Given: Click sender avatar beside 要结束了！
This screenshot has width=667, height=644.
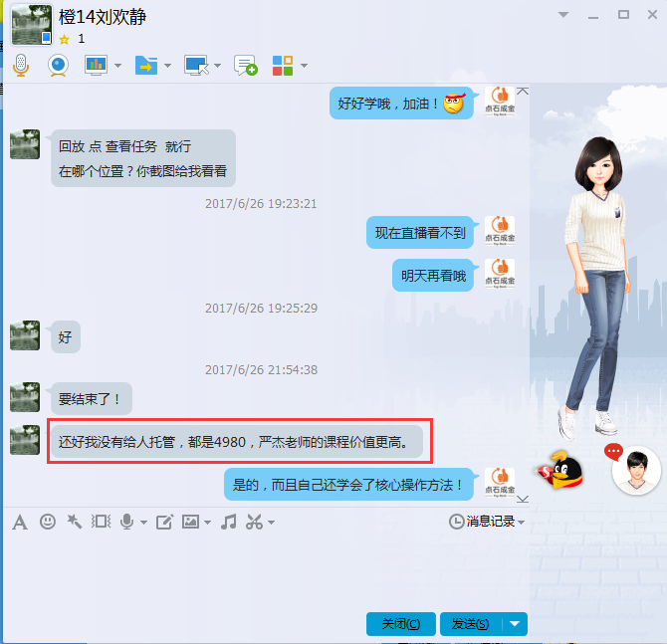Looking at the screenshot, I should (25, 397).
